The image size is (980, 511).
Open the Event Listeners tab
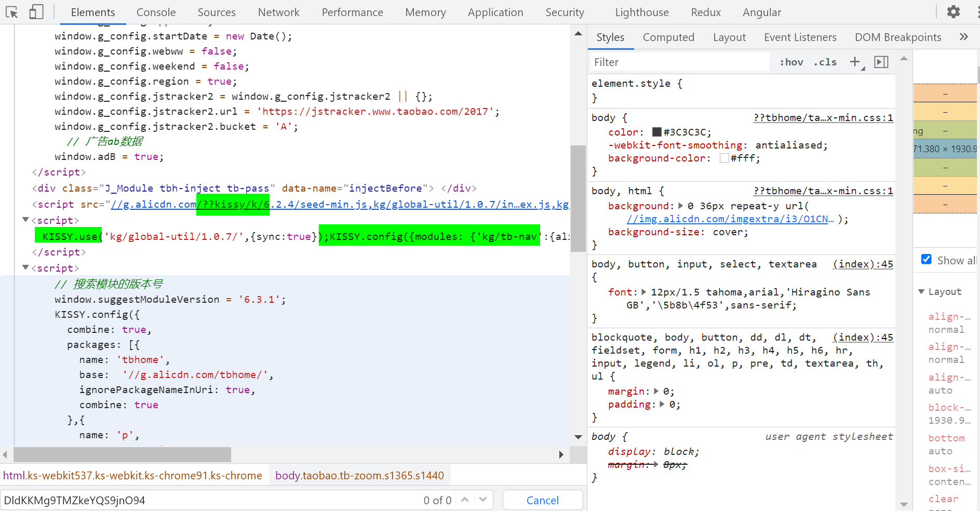[800, 37]
